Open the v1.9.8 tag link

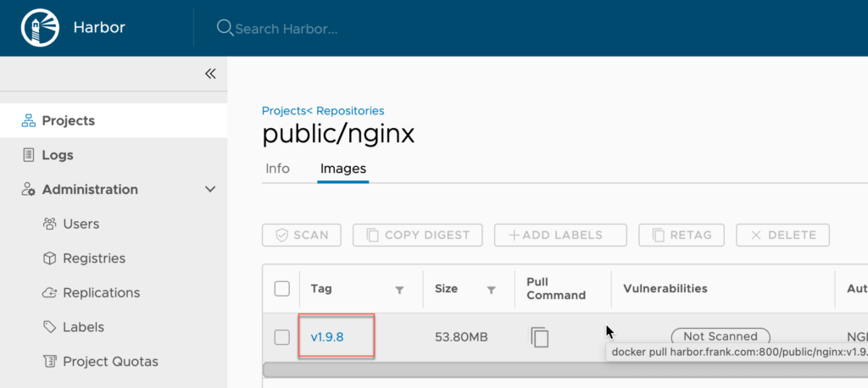327,336
